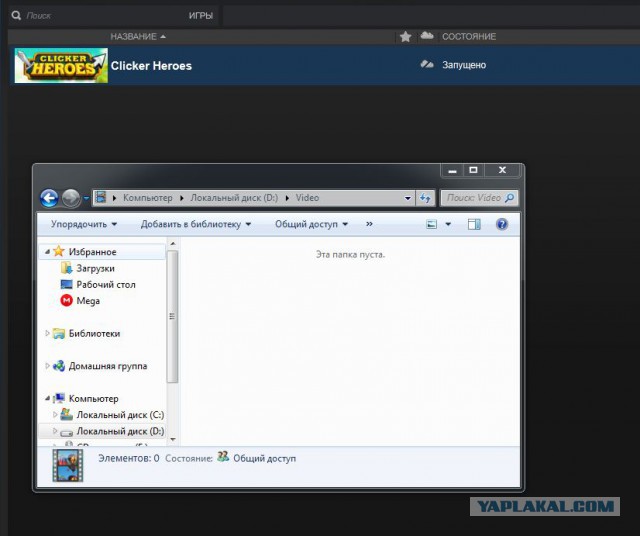The height and width of the screenshot is (536, 640).
Task: Select Локальный диск (C:) in the tree
Action: [120, 415]
